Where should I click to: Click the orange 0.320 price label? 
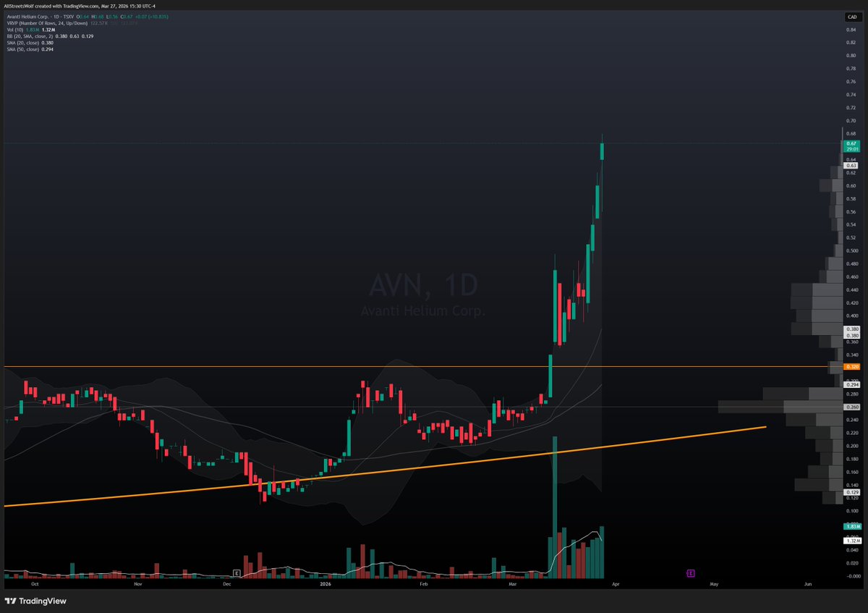[851, 367]
